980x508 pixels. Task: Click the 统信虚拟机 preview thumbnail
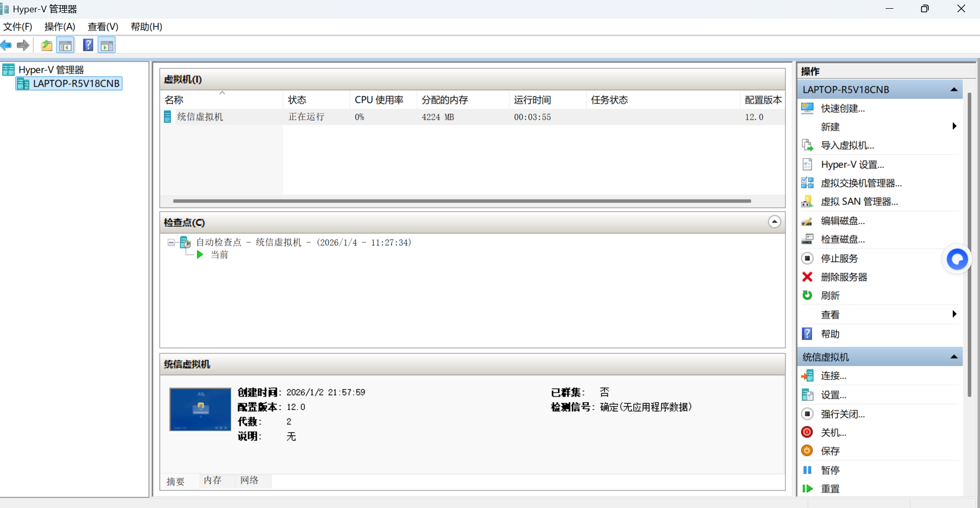200,409
